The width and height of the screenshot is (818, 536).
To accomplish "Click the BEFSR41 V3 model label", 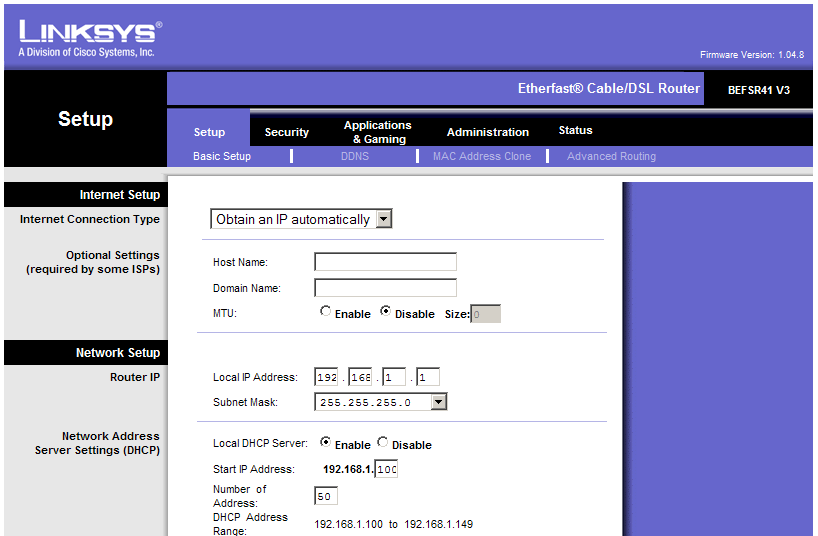I will 759,90.
